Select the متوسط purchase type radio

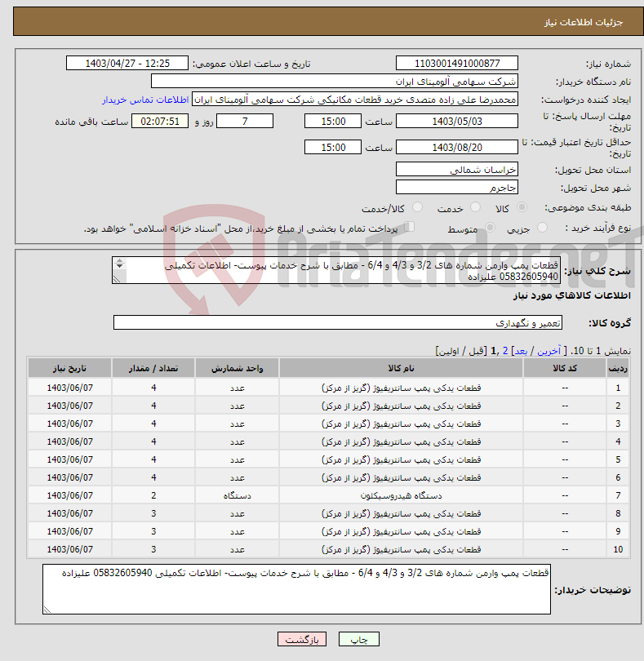490,228
